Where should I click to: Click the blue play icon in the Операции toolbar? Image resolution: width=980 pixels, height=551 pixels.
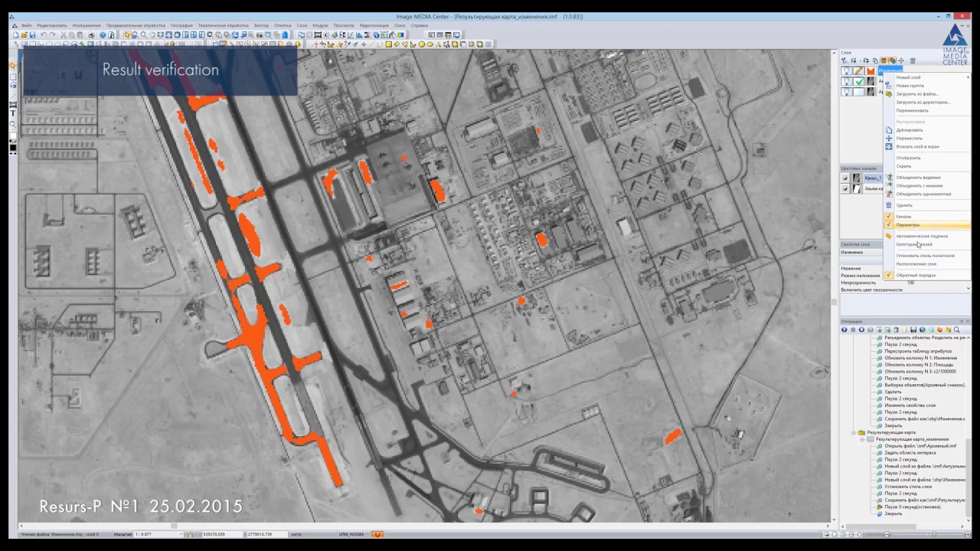pyautogui.click(x=844, y=330)
